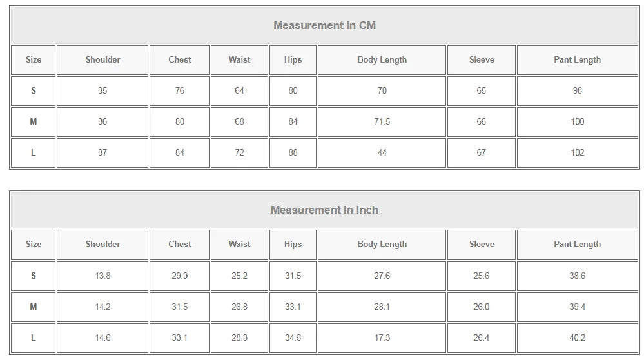Click the 40.2 pant length cell

[x=578, y=338]
